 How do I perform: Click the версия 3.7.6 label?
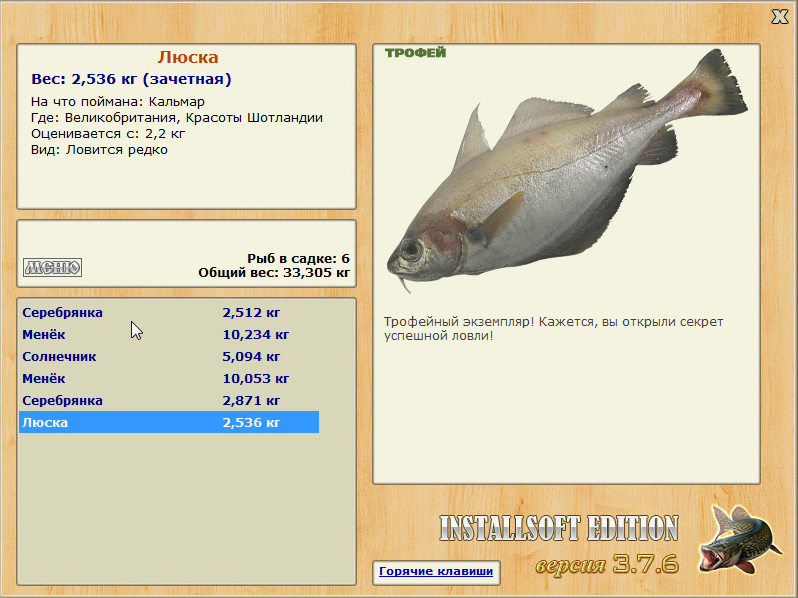click(607, 564)
